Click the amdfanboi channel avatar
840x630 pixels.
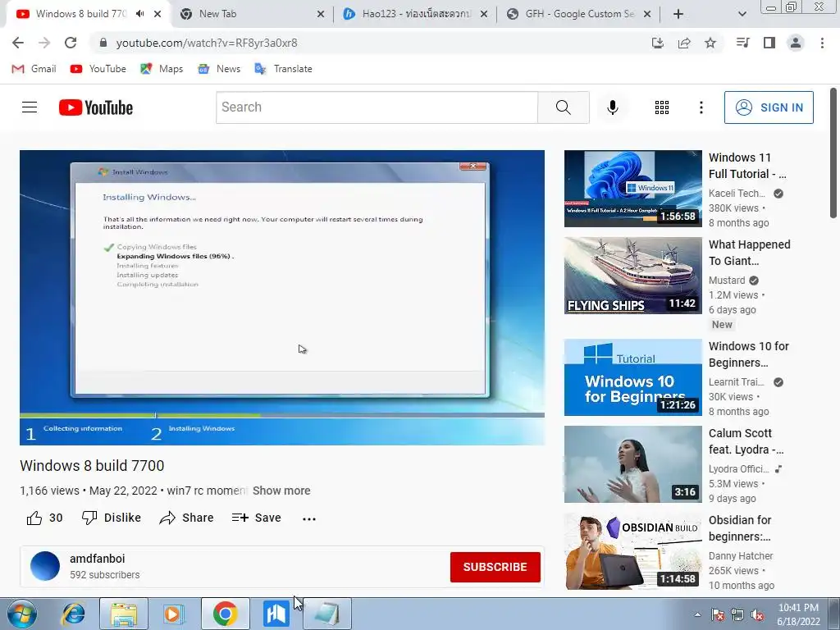45,566
